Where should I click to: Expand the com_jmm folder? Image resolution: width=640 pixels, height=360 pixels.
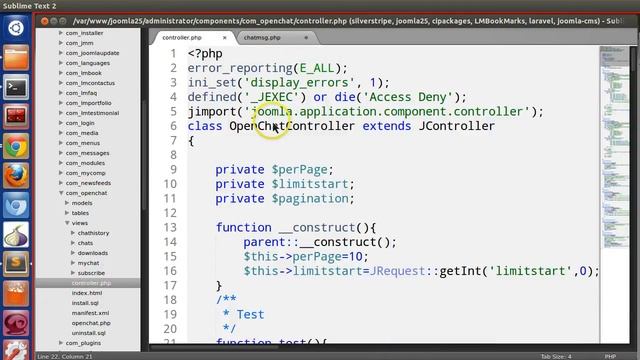click(x=61, y=43)
